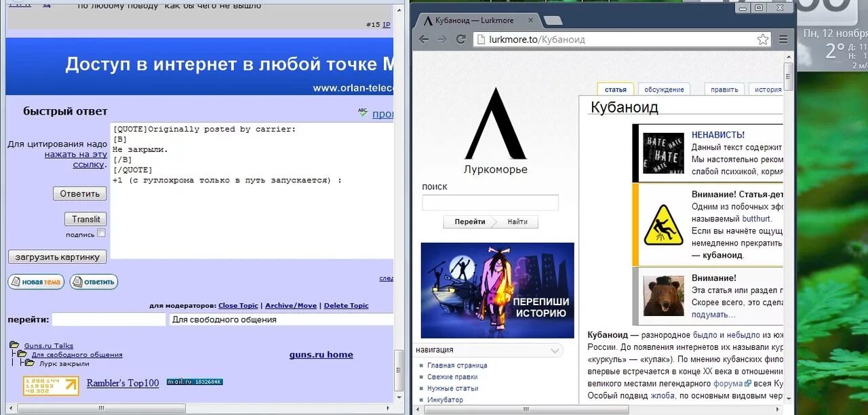Image resolution: width=868 pixels, height=415 pixels.
Task: Click the Rambler Top100 counter image
Action: click(51, 386)
